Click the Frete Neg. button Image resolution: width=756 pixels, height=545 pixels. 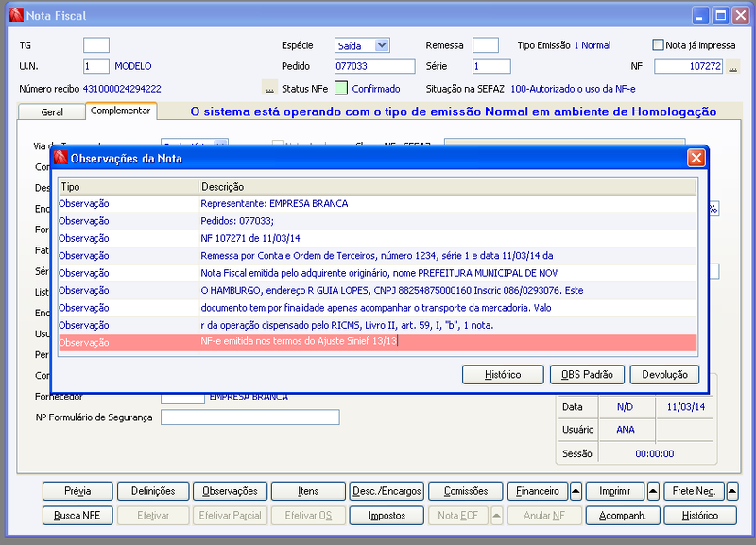click(x=694, y=491)
